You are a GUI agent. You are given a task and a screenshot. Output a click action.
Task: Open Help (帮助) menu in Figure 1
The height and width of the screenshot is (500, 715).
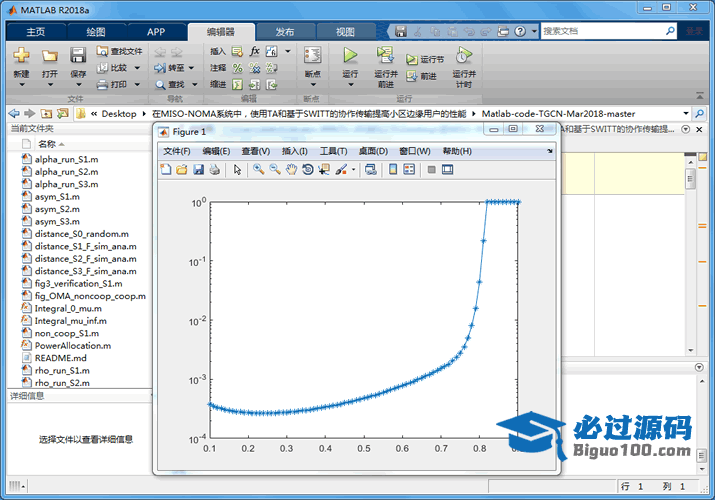coord(457,151)
